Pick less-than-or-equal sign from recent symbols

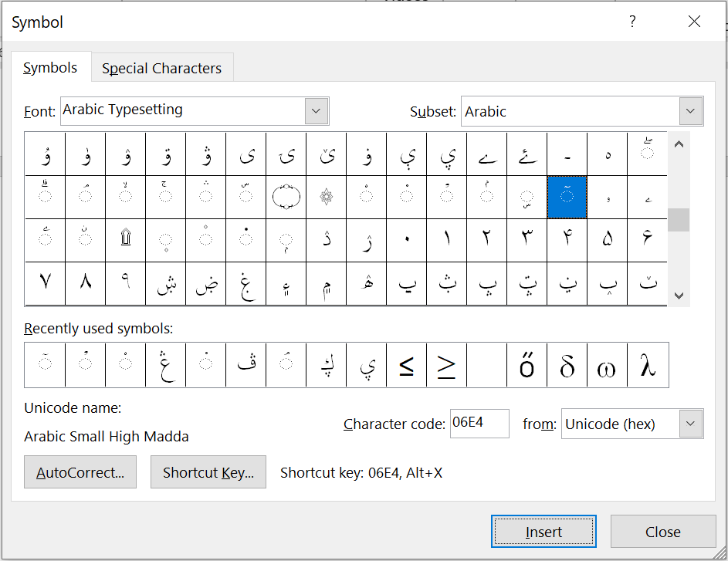[x=407, y=365]
